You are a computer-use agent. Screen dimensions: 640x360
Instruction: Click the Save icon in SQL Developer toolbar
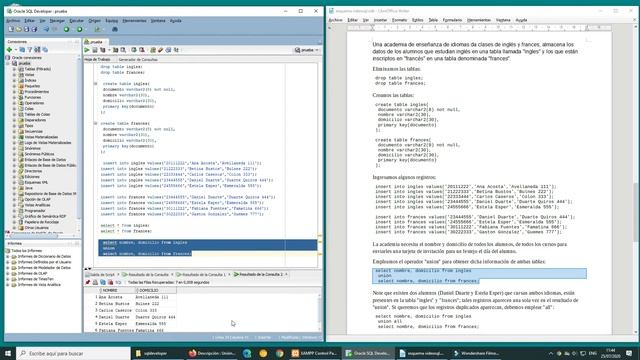(x=27, y=29)
